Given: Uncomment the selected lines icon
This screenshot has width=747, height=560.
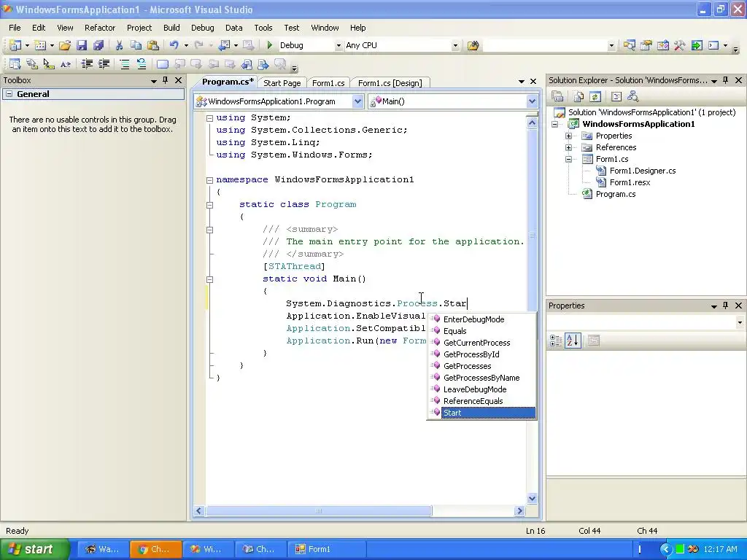Looking at the screenshot, I should click(x=142, y=64).
